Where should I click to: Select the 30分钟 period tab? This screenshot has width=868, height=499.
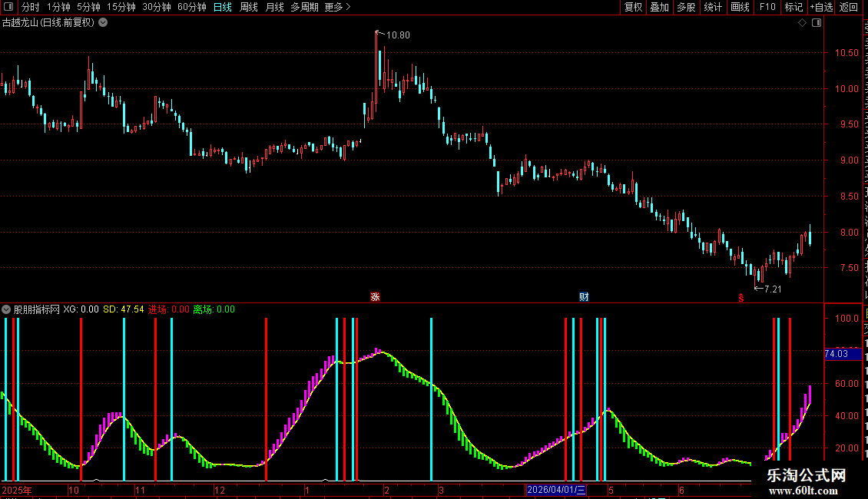click(x=157, y=7)
